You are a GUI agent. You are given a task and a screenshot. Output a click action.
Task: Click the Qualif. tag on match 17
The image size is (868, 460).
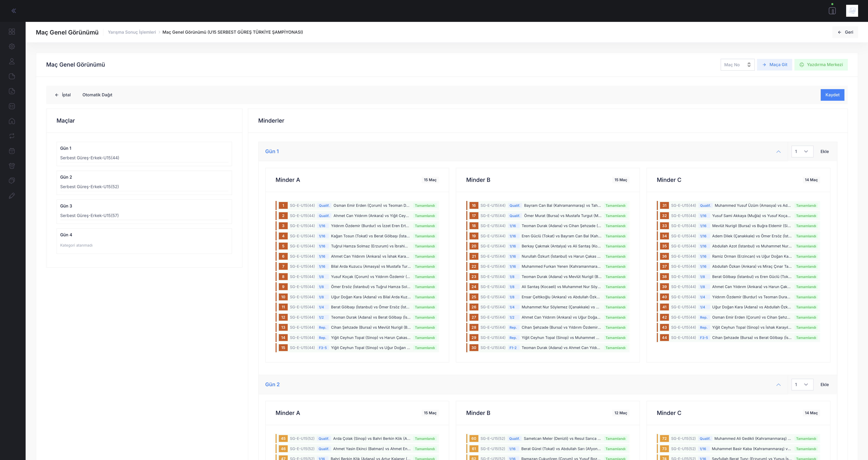pos(515,216)
